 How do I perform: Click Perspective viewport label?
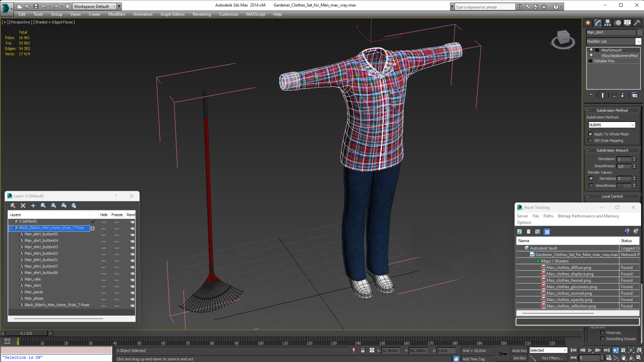click(20, 22)
